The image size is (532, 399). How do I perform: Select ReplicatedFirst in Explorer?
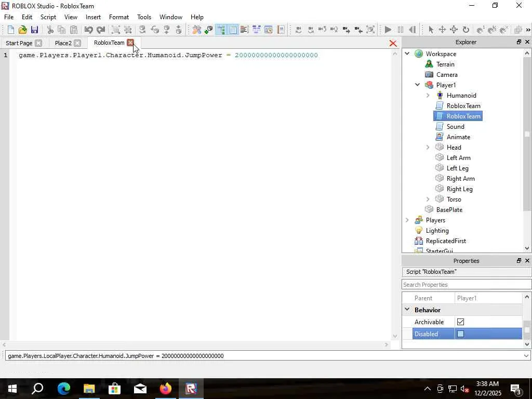pyautogui.click(x=446, y=241)
